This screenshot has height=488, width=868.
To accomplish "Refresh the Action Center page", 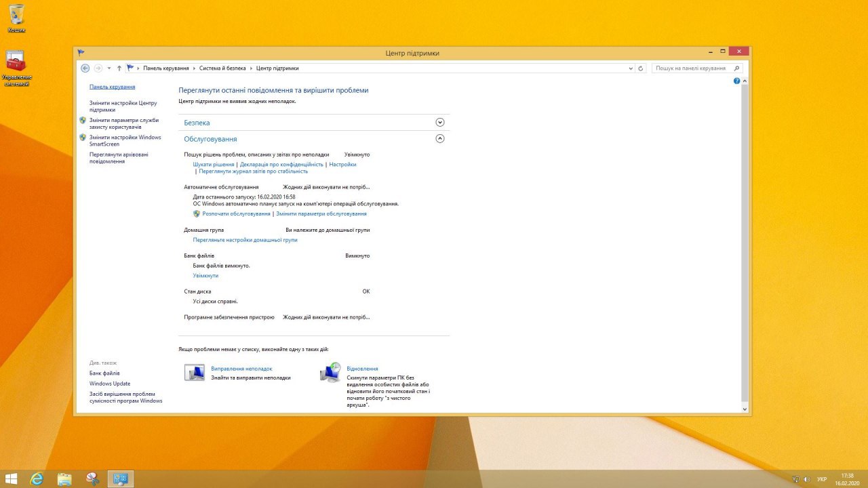I will pos(641,68).
